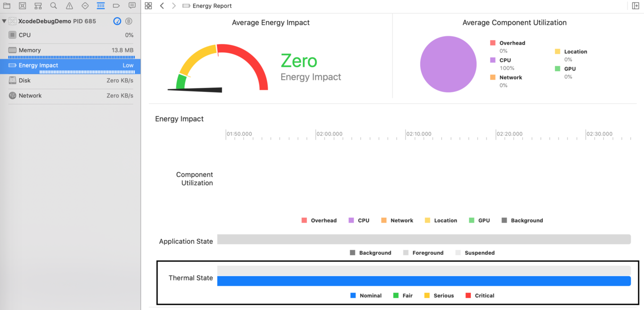Click the yellow Serious thermal legend swatch
This screenshot has width=644, height=310.
tap(427, 295)
